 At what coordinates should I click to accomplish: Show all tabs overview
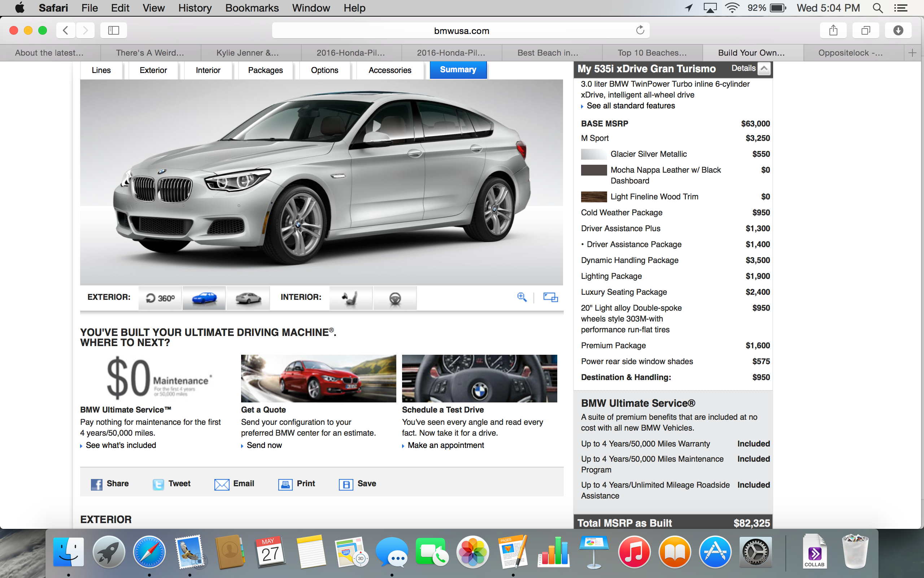866,30
